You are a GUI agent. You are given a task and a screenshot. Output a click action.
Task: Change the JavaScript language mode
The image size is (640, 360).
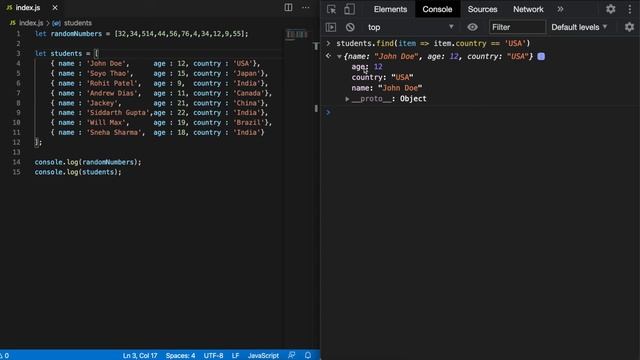click(263, 356)
